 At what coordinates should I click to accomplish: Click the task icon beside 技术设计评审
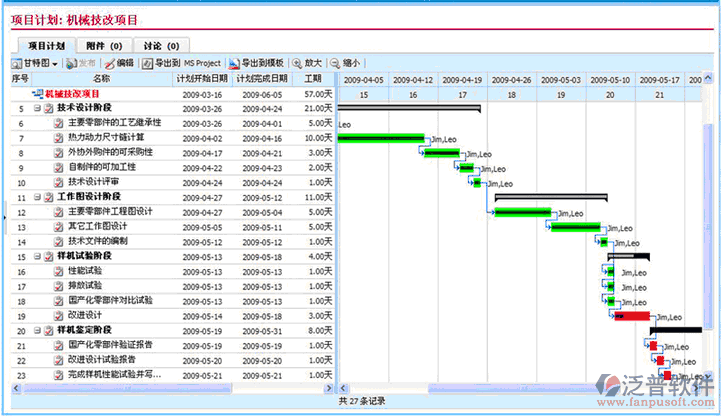(x=58, y=183)
